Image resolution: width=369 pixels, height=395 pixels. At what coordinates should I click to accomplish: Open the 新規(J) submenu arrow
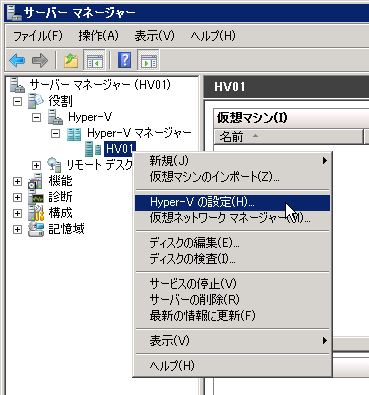pyautogui.click(x=325, y=161)
